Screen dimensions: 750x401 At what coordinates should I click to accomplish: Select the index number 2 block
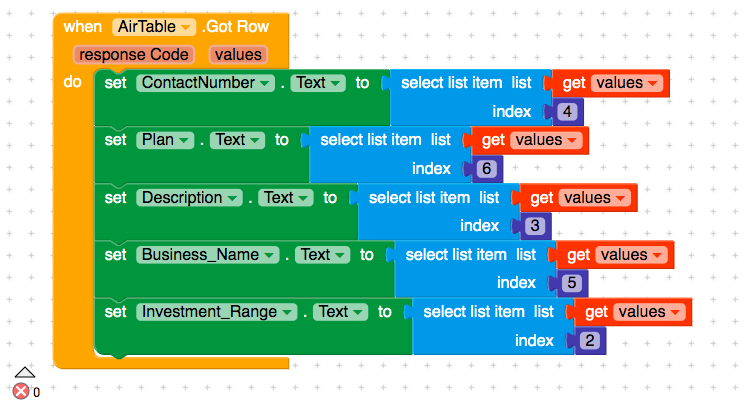pos(590,341)
